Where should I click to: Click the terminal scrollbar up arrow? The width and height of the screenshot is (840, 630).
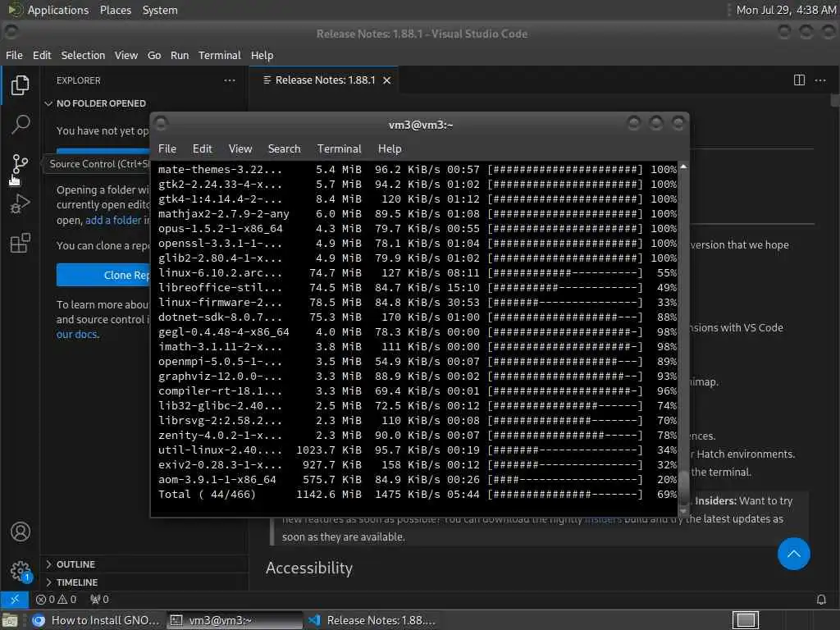click(683, 167)
